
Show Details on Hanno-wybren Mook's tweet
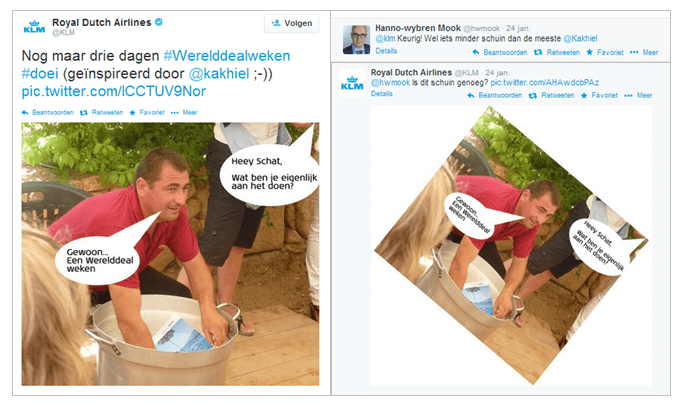point(386,51)
